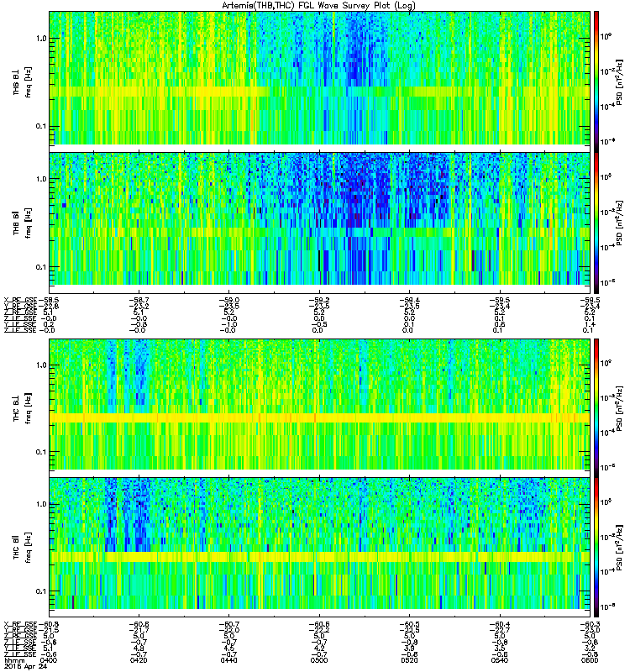Screen dimensions: 630x672
Task: Click the 0540 time tick label
Action: pos(499,660)
